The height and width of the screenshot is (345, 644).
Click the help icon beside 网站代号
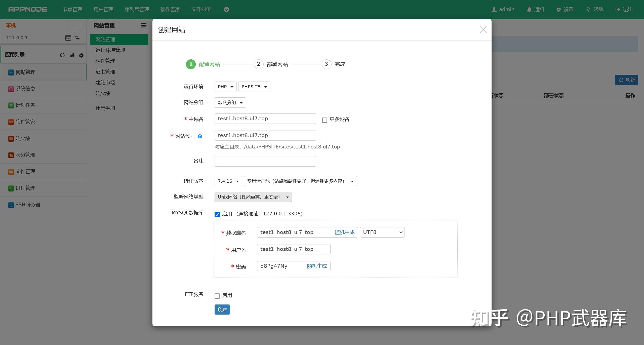[x=200, y=136]
